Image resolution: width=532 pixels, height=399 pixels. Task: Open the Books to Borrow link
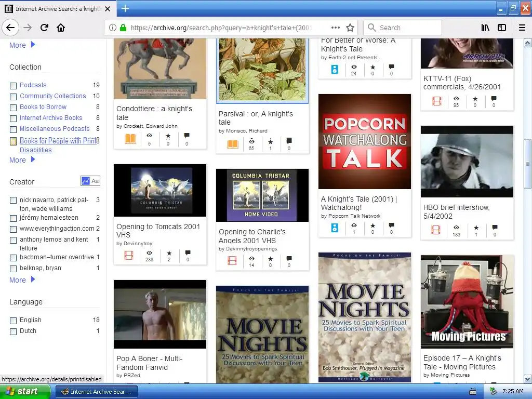tap(43, 107)
